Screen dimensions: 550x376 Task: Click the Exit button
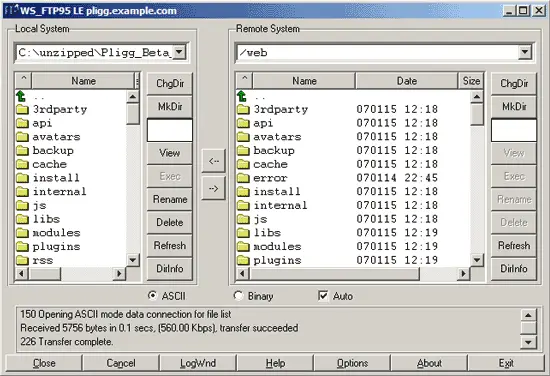[506, 363]
